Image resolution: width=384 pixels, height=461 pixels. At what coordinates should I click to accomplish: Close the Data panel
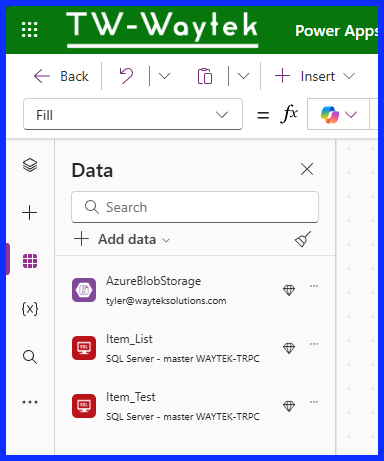point(307,169)
